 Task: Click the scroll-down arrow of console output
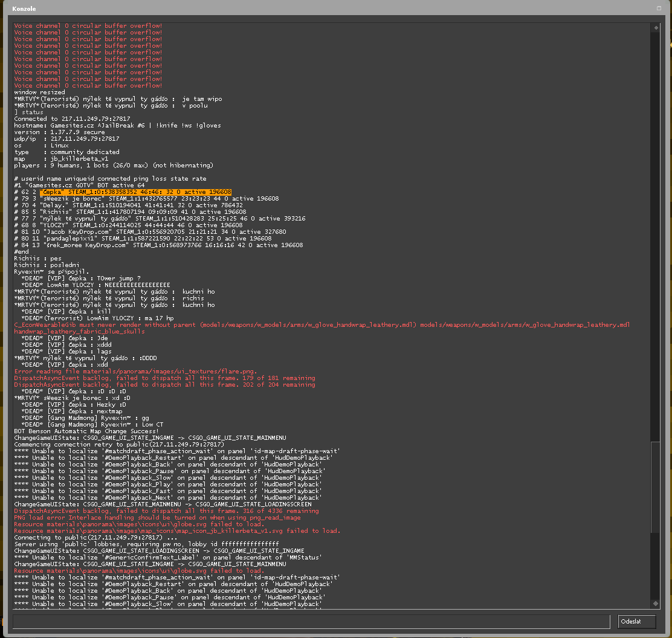pyautogui.click(x=655, y=604)
